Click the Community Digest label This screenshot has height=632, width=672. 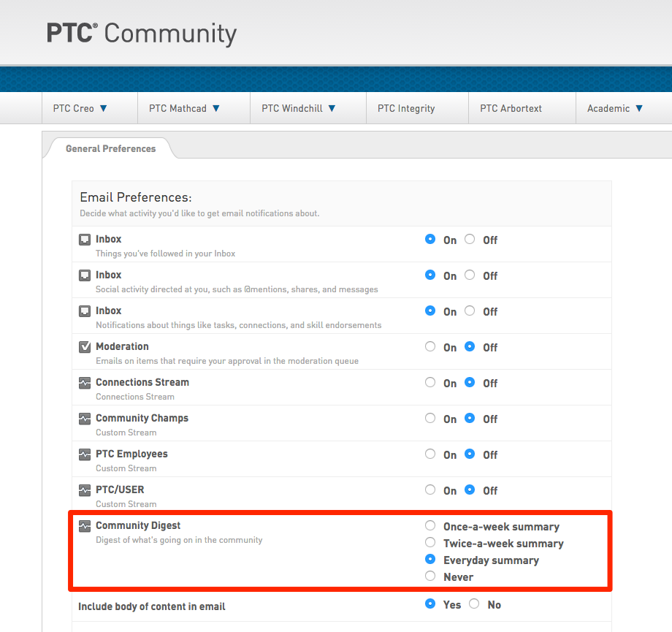[138, 525]
